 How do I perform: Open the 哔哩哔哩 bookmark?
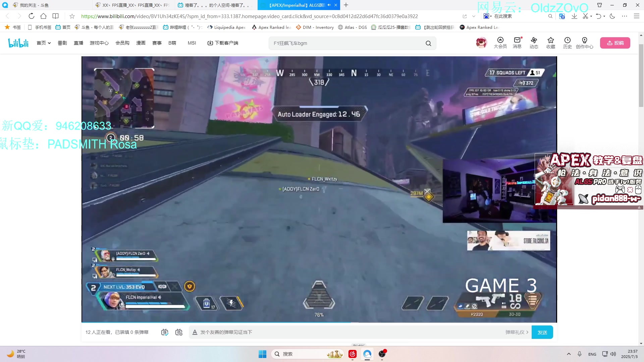tap(183, 27)
